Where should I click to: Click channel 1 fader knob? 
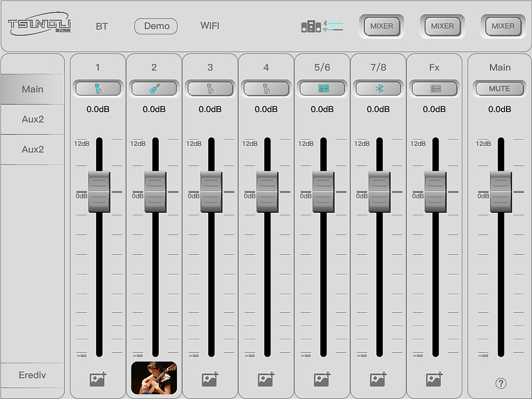(99, 191)
